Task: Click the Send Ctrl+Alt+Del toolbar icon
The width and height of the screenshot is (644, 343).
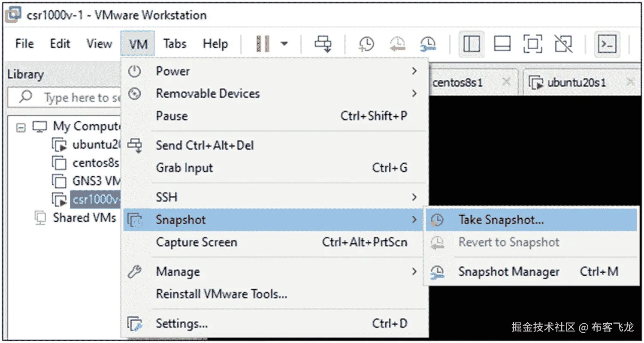Action: point(324,44)
